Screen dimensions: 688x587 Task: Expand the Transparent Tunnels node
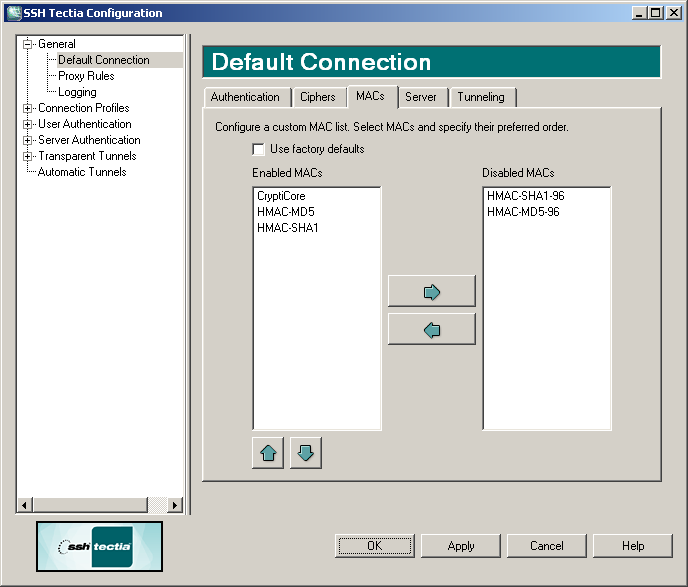(28, 156)
